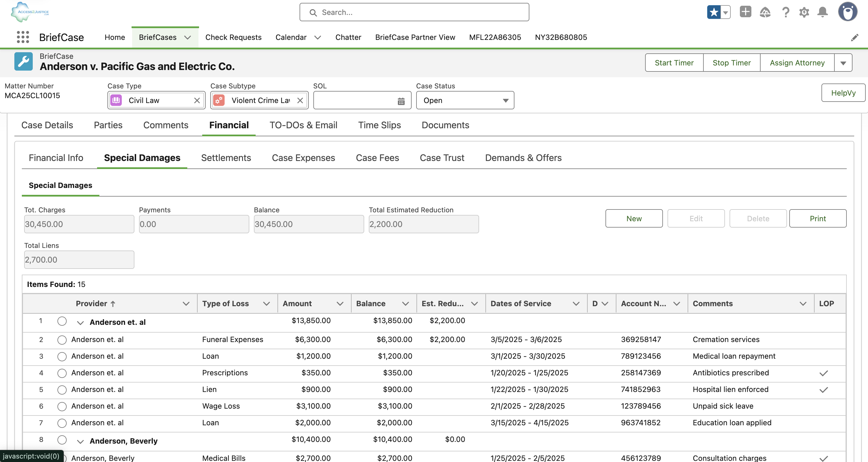This screenshot has width=868, height=462.
Task: Open global actions plus icon
Action: pyautogui.click(x=745, y=12)
